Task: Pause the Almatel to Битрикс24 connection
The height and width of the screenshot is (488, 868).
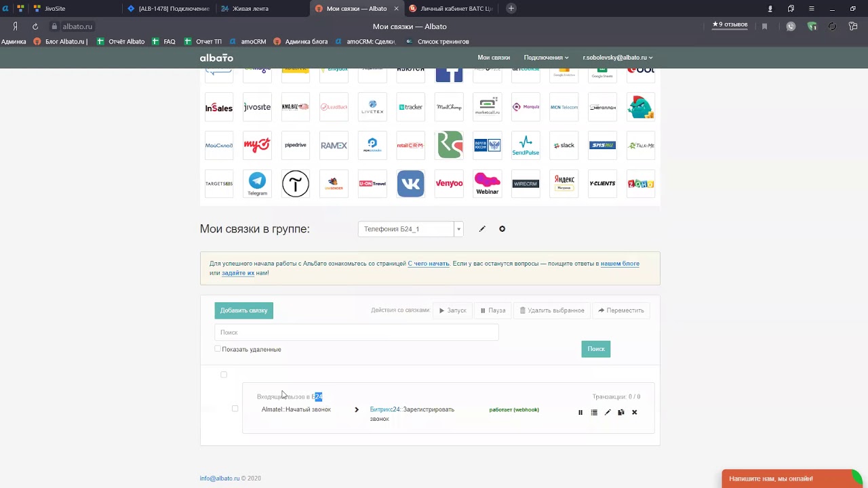Action: pyautogui.click(x=580, y=412)
